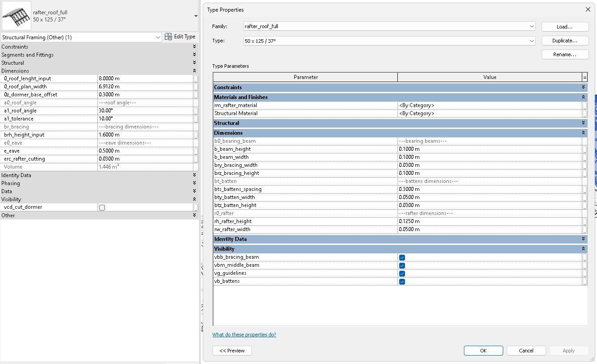Uncheck the vbm_middle_beam checkbox
The image size is (597, 364).
(x=402, y=265)
